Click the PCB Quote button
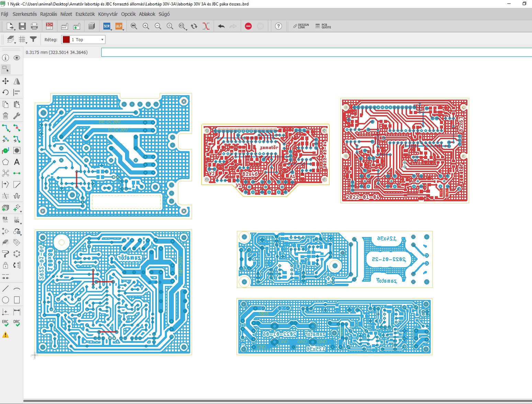This screenshot has width=532, height=404. point(323,26)
